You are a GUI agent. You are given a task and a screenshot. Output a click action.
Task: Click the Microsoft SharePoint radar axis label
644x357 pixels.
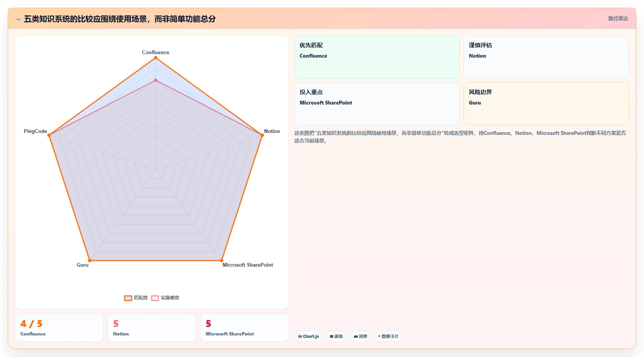[248, 265]
